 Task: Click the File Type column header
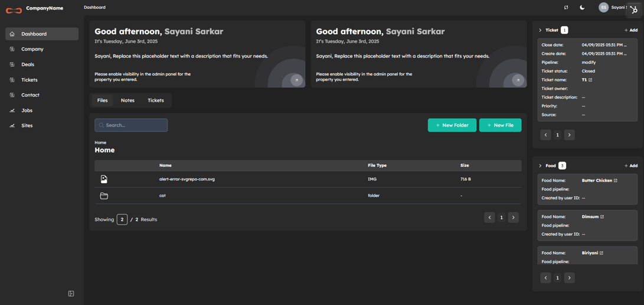pos(377,166)
